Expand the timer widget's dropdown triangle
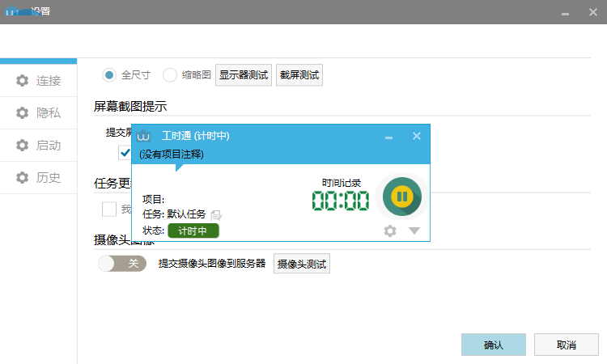607x364 pixels. pos(414,231)
